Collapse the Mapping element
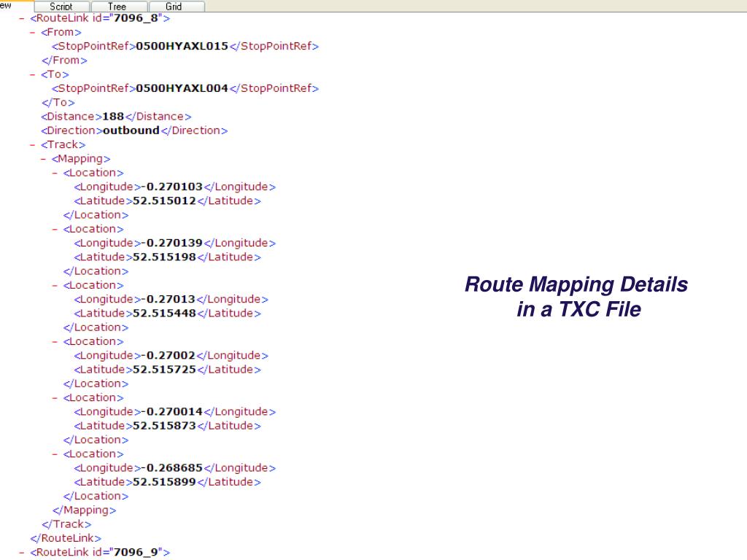 (x=43, y=159)
